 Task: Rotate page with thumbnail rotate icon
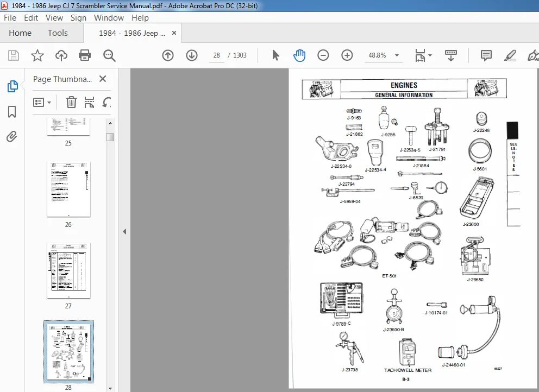coord(107,102)
